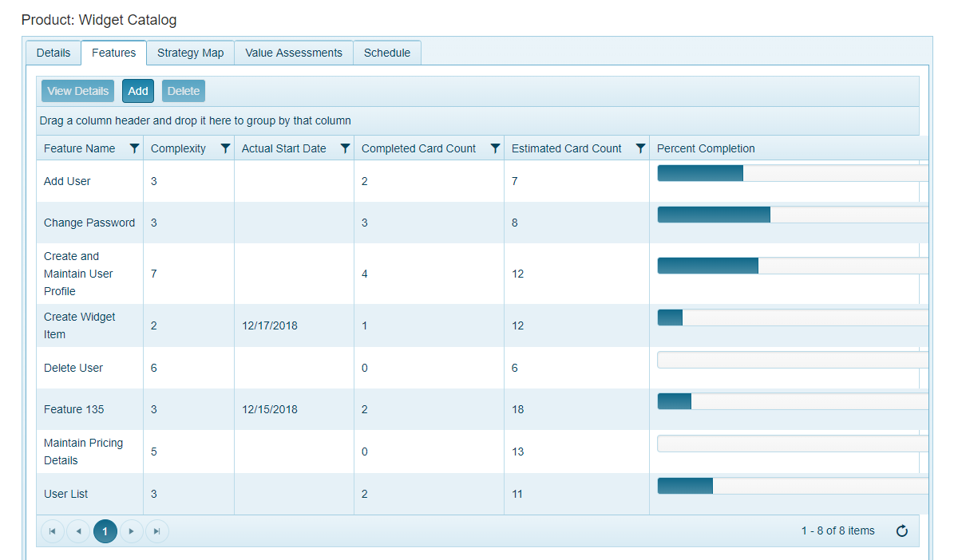
Task: Open the Schedule tab
Action: pyautogui.click(x=387, y=53)
